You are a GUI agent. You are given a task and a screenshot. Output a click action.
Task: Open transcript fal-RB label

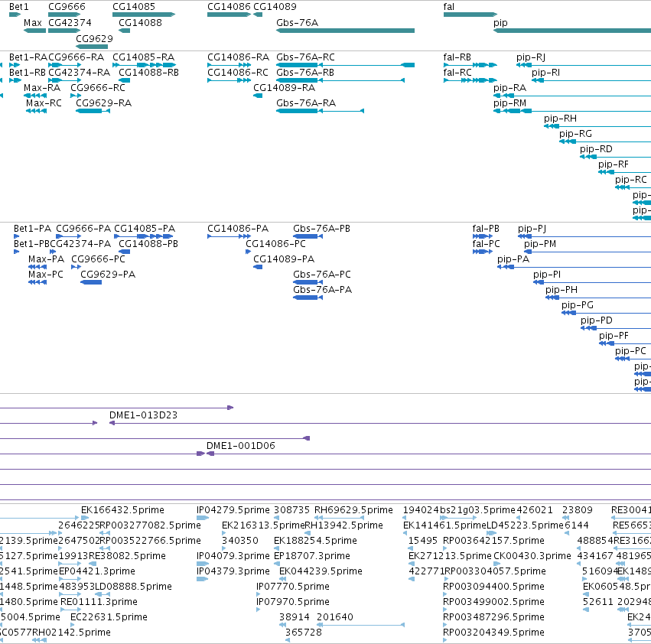click(x=457, y=57)
